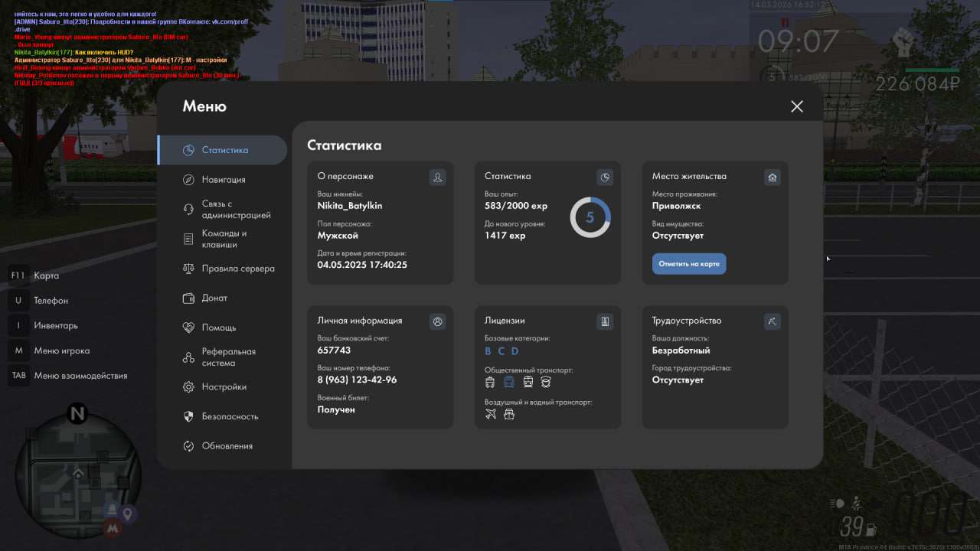Click the level 5 experience progress ring
The height and width of the screenshot is (551, 980).
click(590, 217)
